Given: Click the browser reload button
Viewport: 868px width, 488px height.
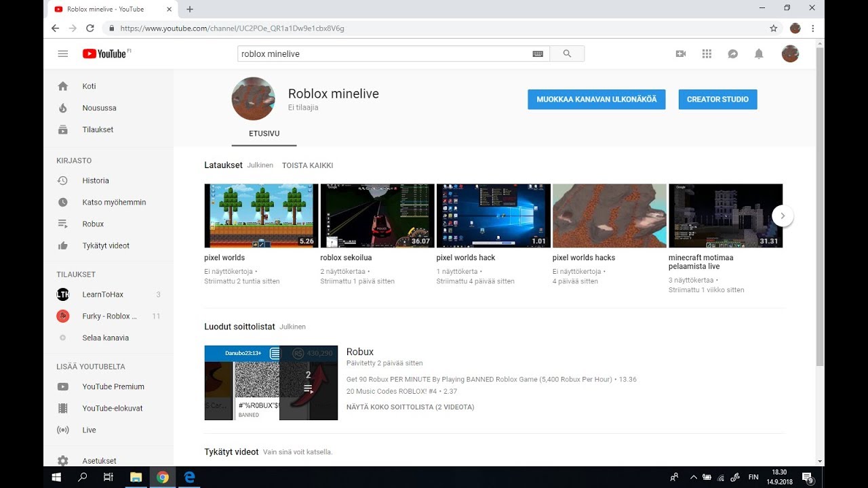Looking at the screenshot, I should 90,28.
